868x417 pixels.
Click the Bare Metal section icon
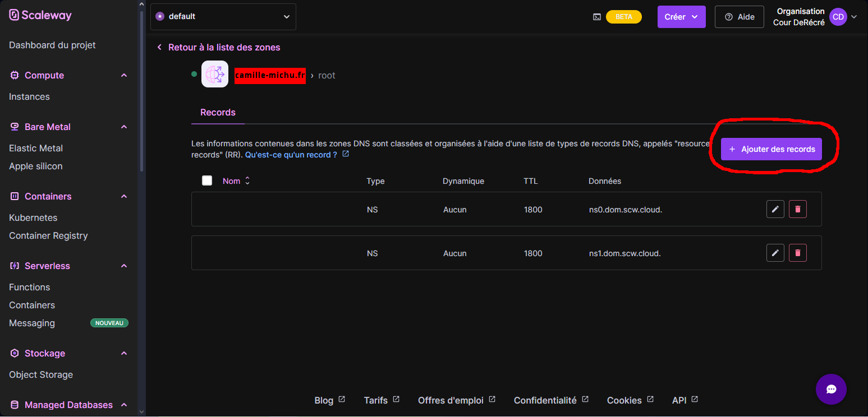15,127
